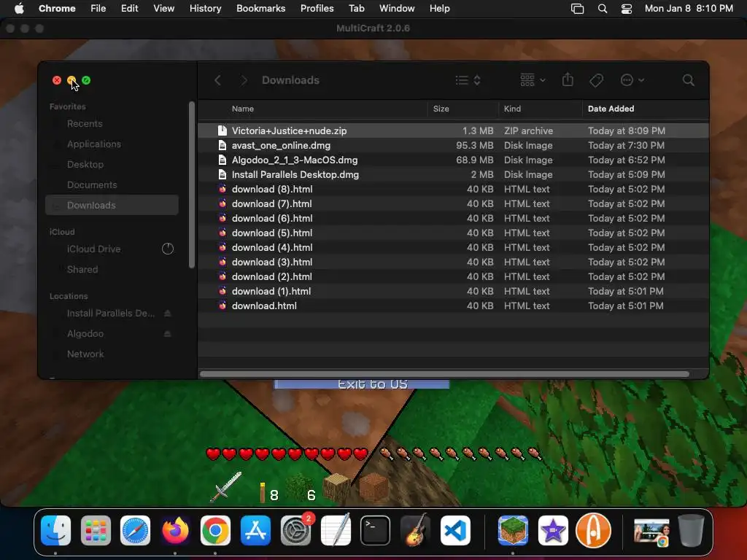Viewport: 747px width, 560px height.
Task: Open Visual Studio Code from the Dock
Action: click(455, 530)
